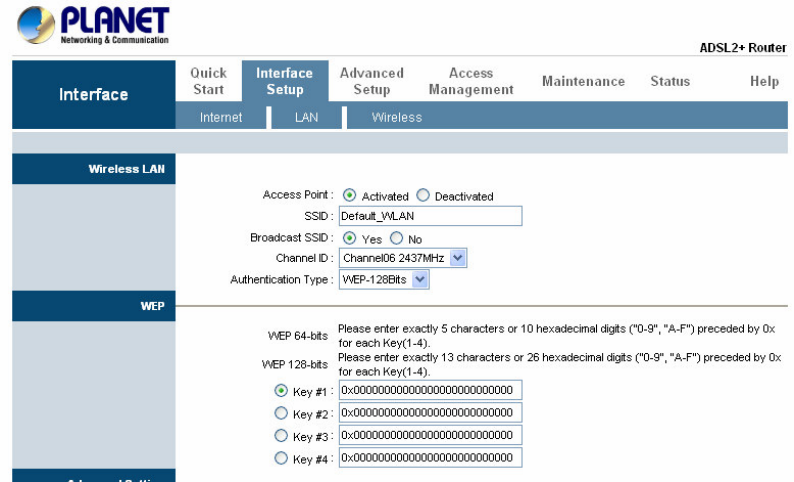Choose WEP Key #2 radio button
This screenshot has width=794, height=482.
click(281, 413)
